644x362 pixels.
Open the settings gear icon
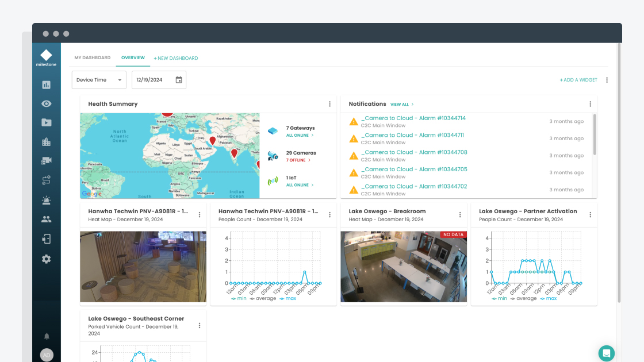[47, 259]
